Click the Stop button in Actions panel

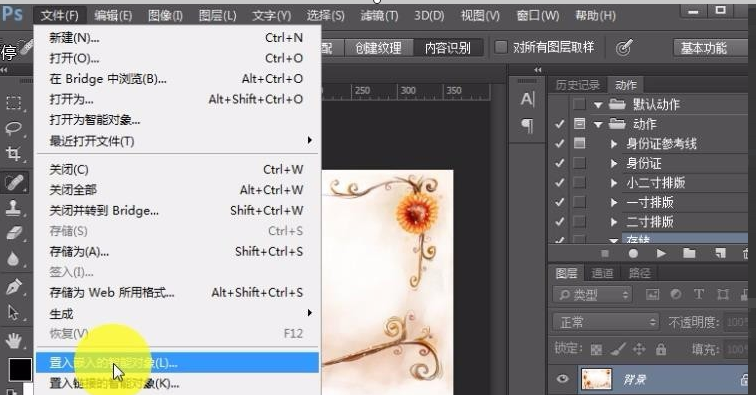pos(605,253)
